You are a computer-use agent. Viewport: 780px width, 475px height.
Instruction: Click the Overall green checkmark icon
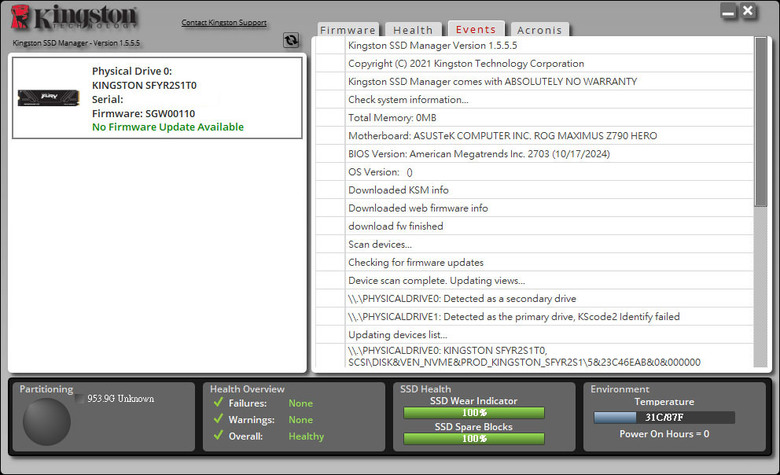tap(218, 435)
